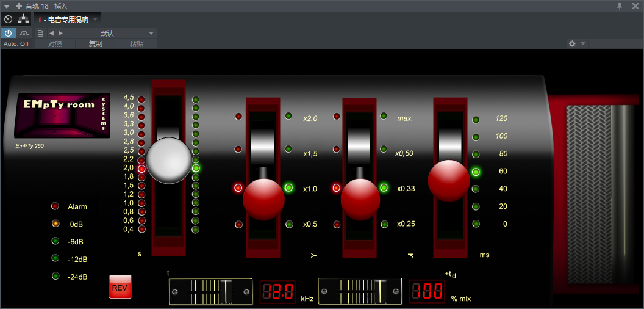The image size is (644, 309).
Task: Toggle Auto: Off automation mode
Action: tap(16, 44)
